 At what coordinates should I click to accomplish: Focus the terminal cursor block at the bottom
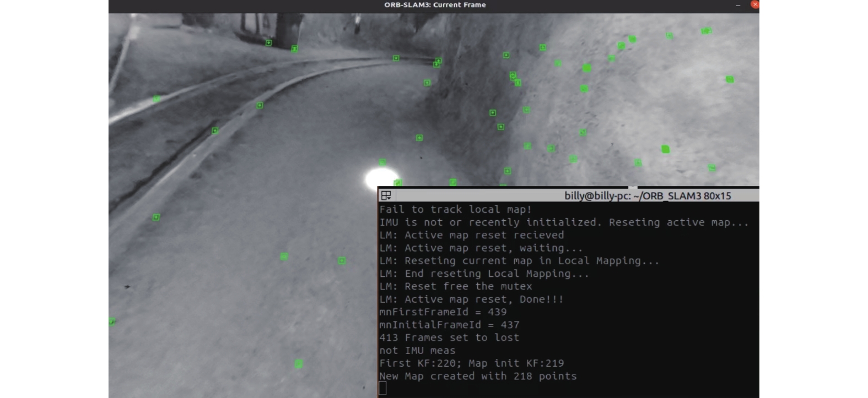[383, 389]
